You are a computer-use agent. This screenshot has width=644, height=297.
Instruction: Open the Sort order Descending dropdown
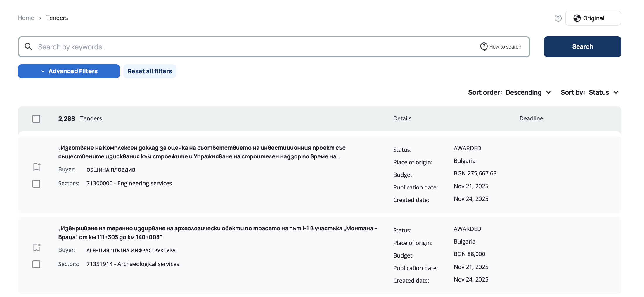click(528, 92)
